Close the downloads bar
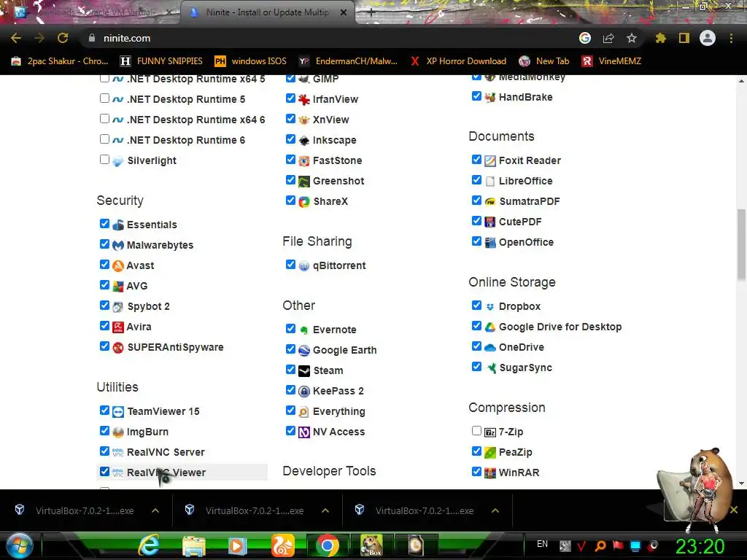Image resolution: width=747 pixels, height=560 pixels. click(734, 510)
